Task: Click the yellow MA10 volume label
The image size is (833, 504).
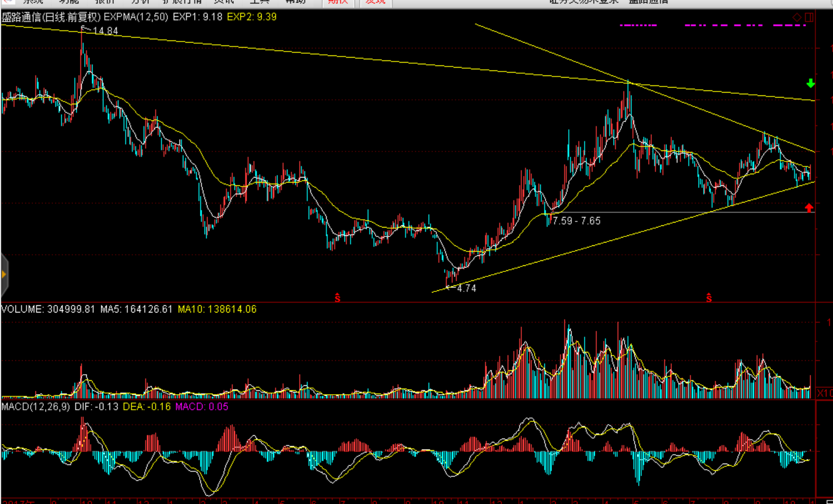Action: pyautogui.click(x=217, y=309)
